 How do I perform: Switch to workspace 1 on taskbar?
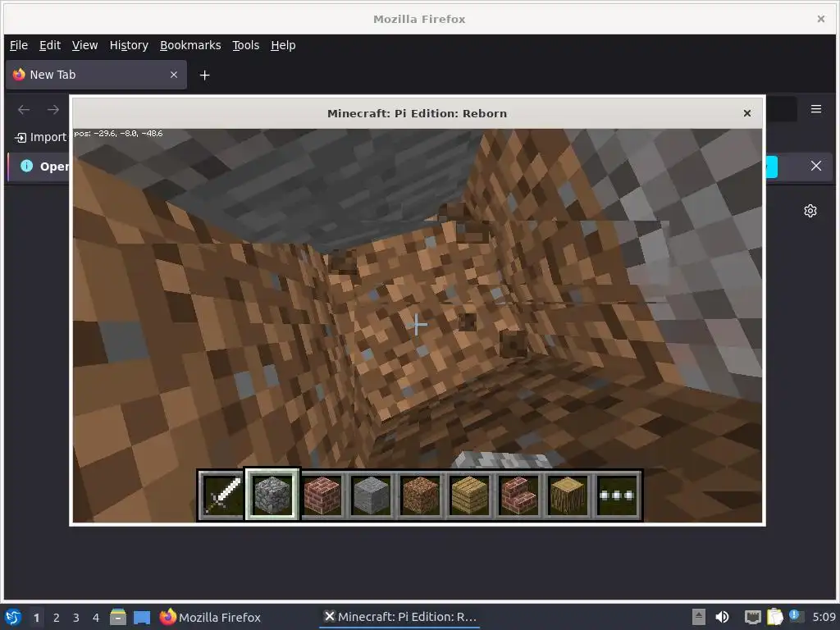(x=36, y=618)
